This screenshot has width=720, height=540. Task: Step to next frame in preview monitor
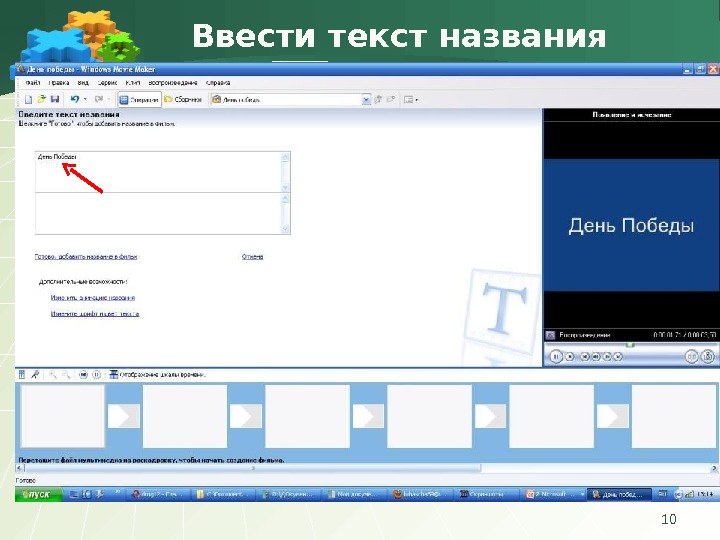(607, 356)
